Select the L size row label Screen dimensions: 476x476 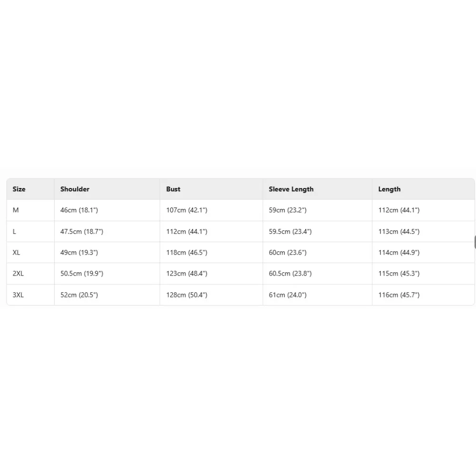(15, 231)
